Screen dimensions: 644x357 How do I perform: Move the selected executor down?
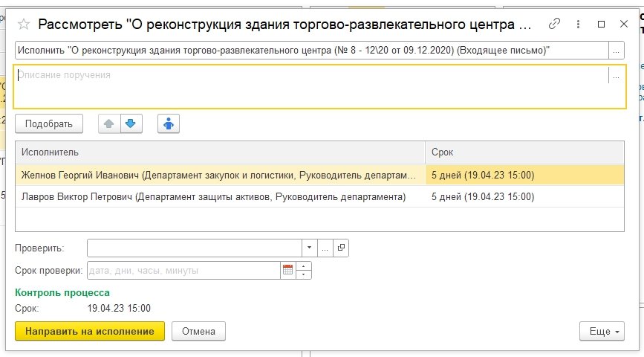pos(131,123)
